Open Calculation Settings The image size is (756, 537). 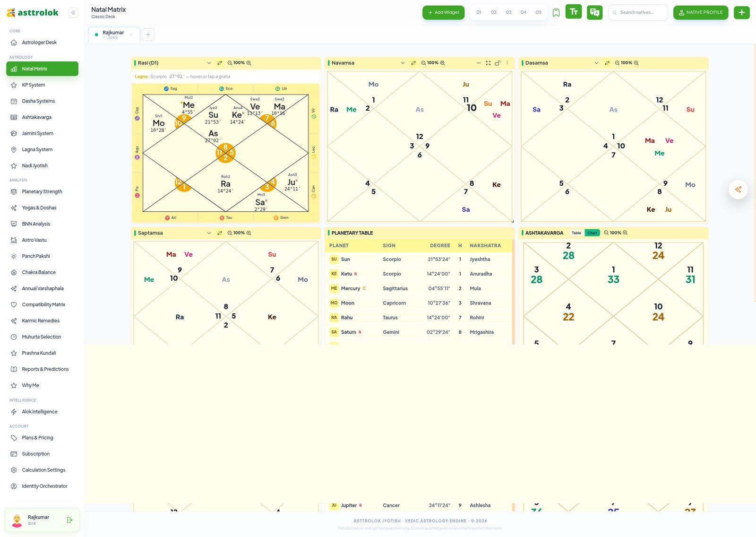coord(42,470)
